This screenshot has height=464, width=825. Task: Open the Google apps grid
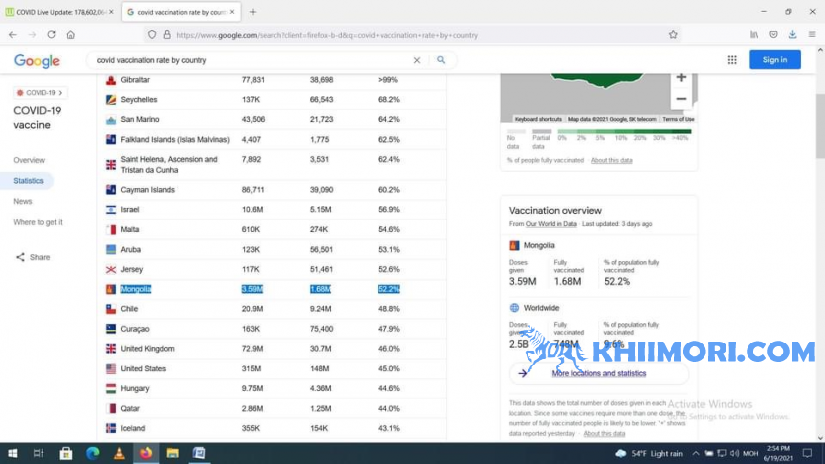732,60
